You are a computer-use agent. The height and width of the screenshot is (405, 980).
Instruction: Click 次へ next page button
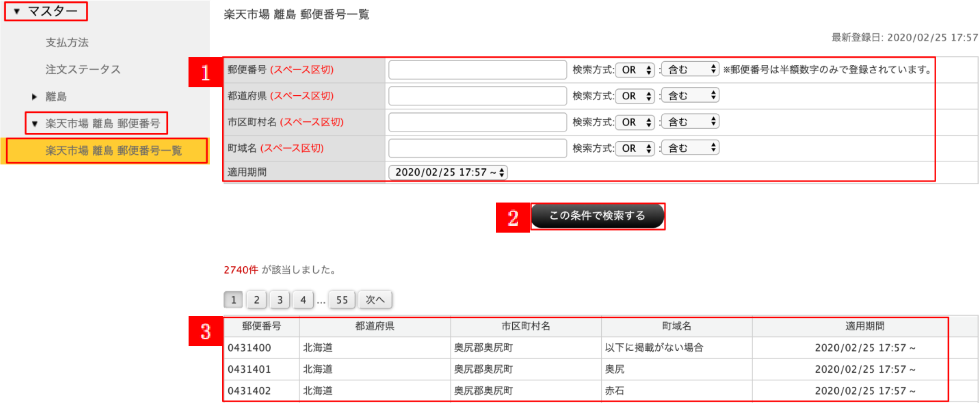375,300
